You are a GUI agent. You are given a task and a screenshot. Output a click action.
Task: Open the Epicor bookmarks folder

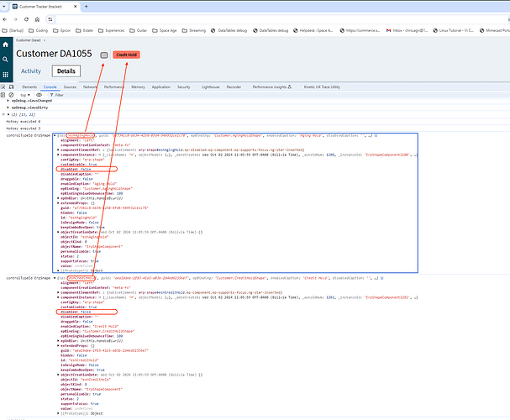tap(62, 30)
